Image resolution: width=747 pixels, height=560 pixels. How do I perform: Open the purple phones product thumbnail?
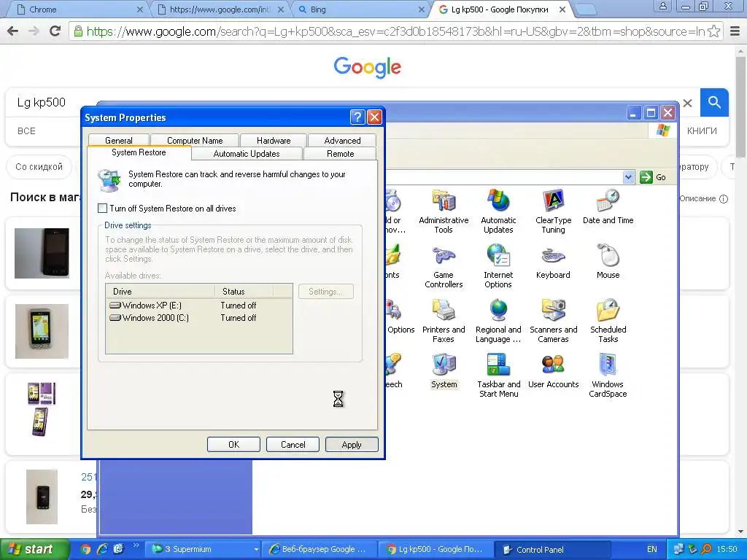[41, 409]
